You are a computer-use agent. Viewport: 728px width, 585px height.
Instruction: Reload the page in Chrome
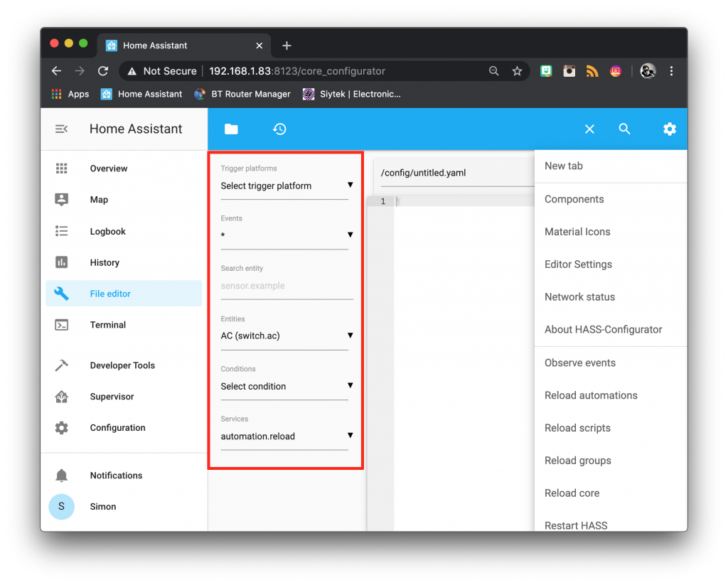tap(103, 71)
